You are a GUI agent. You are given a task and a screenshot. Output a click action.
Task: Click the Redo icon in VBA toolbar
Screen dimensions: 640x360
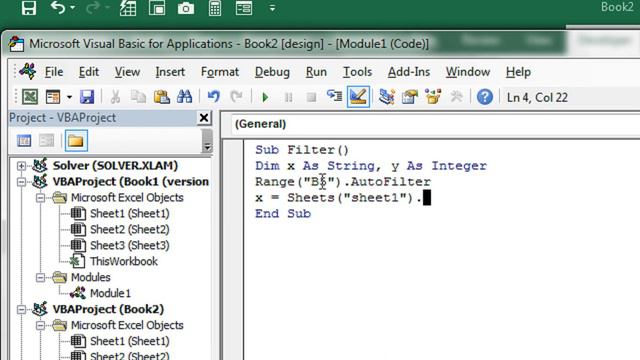click(x=236, y=97)
